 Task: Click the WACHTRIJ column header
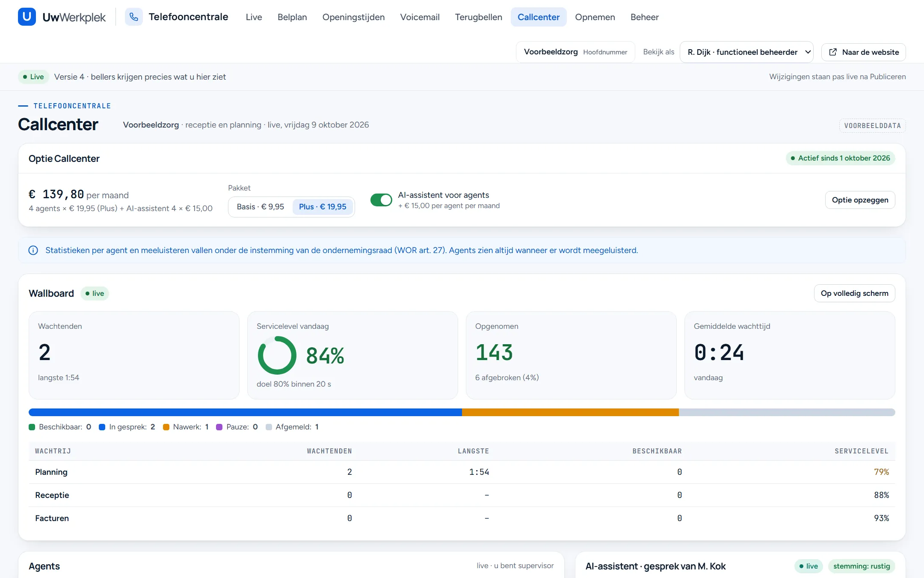click(x=53, y=451)
